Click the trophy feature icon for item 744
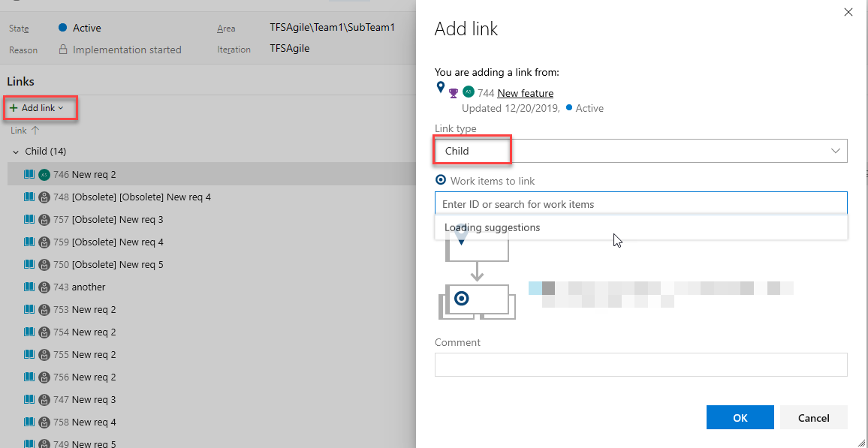Image resolution: width=868 pixels, height=448 pixels. click(454, 94)
